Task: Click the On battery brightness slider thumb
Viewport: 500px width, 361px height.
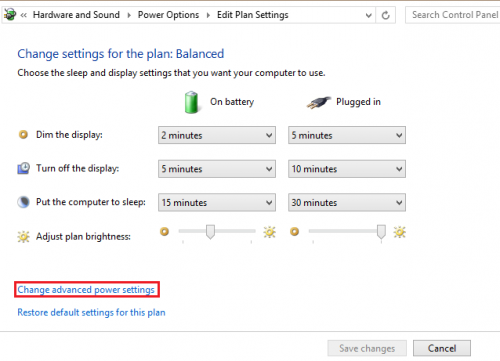Action: pos(210,232)
